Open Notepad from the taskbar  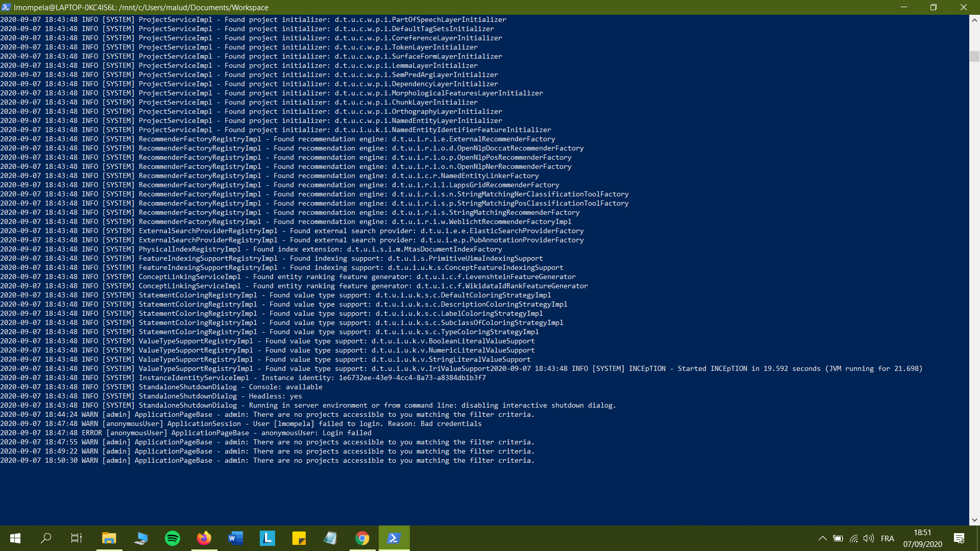coord(330,538)
